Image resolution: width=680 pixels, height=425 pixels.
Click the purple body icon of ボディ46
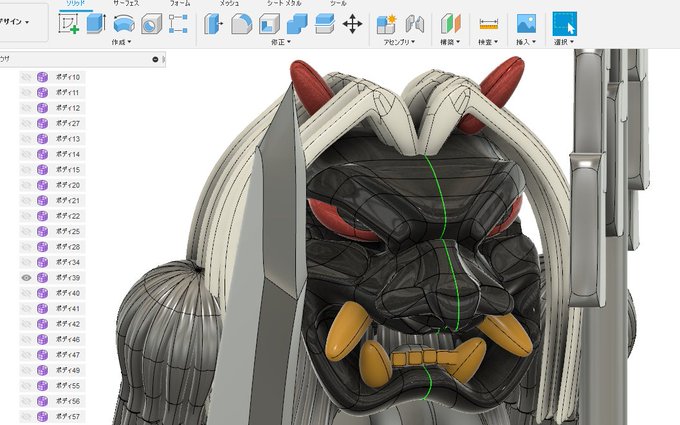tap(42, 339)
